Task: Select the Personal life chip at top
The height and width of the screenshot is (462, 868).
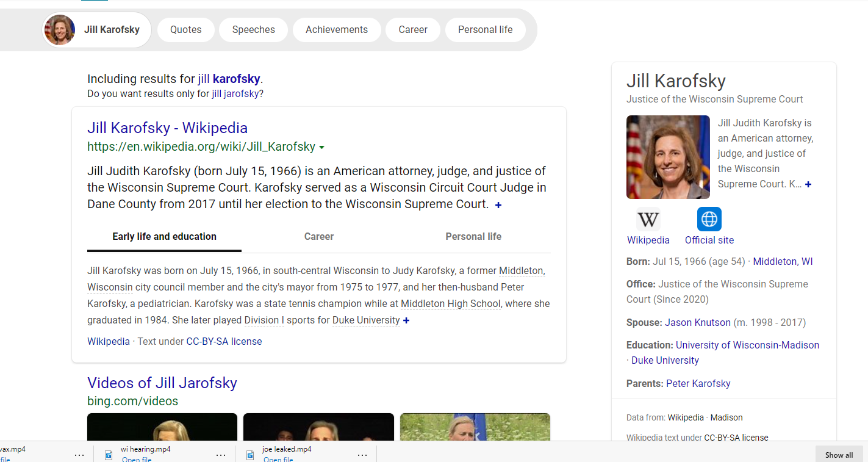Action: click(x=486, y=30)
